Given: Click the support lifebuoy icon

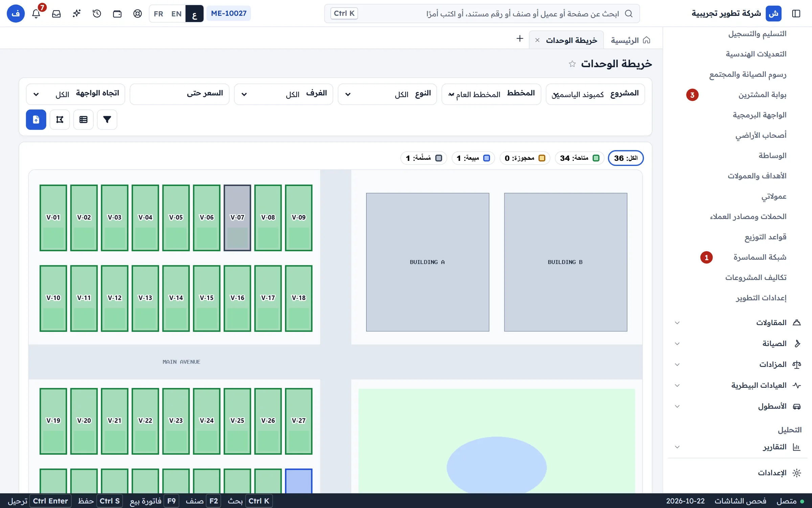Looking at the screenshot, I should click(x=138, y=14).
